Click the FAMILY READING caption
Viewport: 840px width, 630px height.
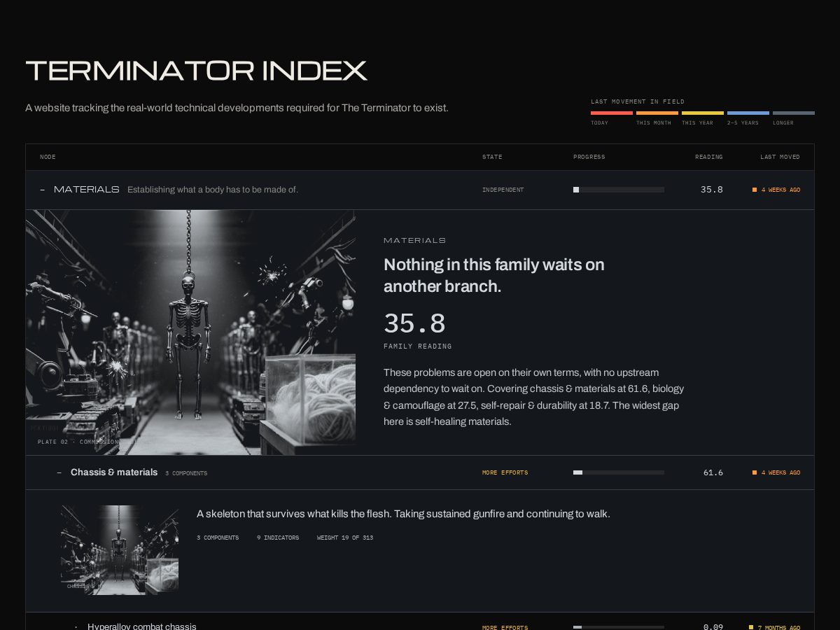tap(418, 346)
